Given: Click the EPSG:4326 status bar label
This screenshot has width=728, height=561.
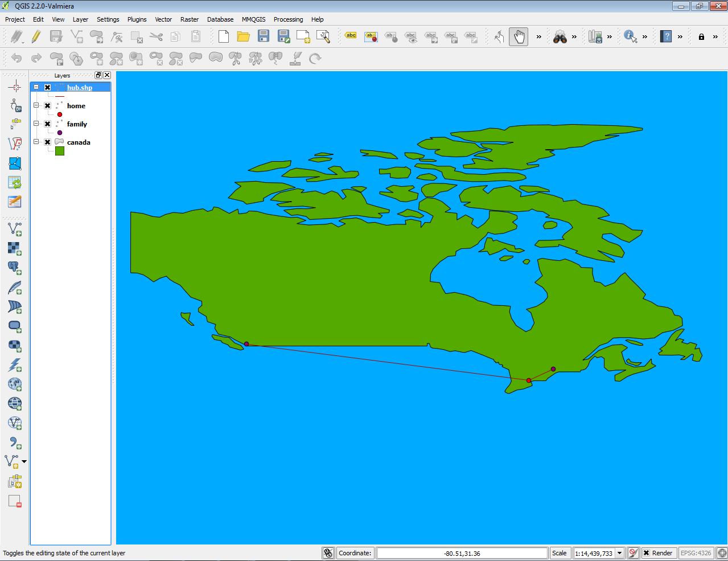Looking at the screenshot, I should coord(695,553).
